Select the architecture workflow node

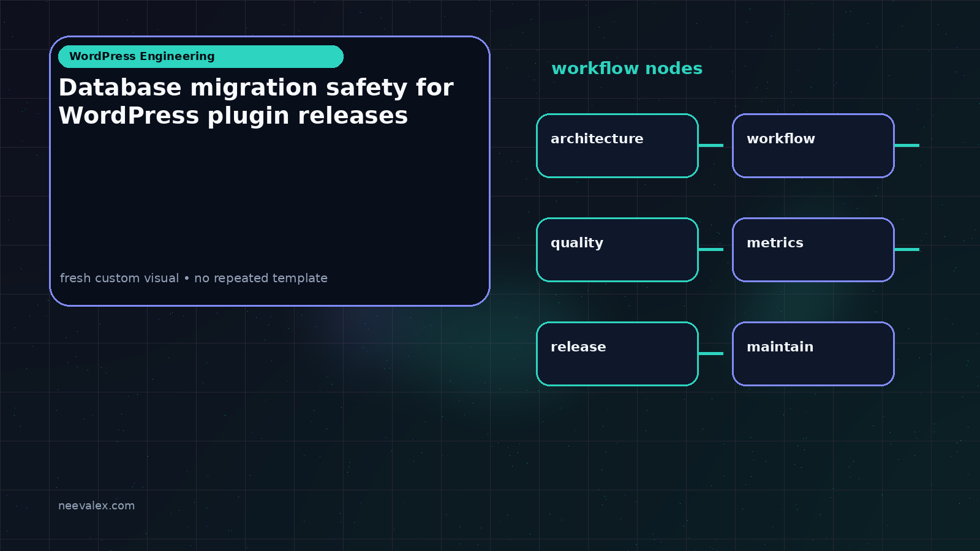click(x=617, y=146)
